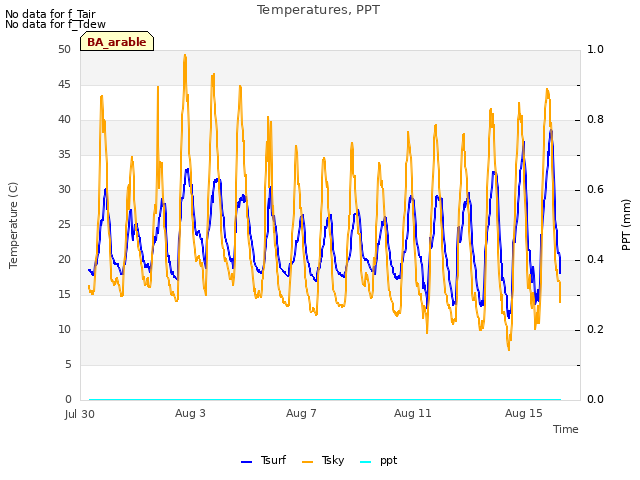Click the 'No data for f_Tair' message

click(x=50, y=14)
